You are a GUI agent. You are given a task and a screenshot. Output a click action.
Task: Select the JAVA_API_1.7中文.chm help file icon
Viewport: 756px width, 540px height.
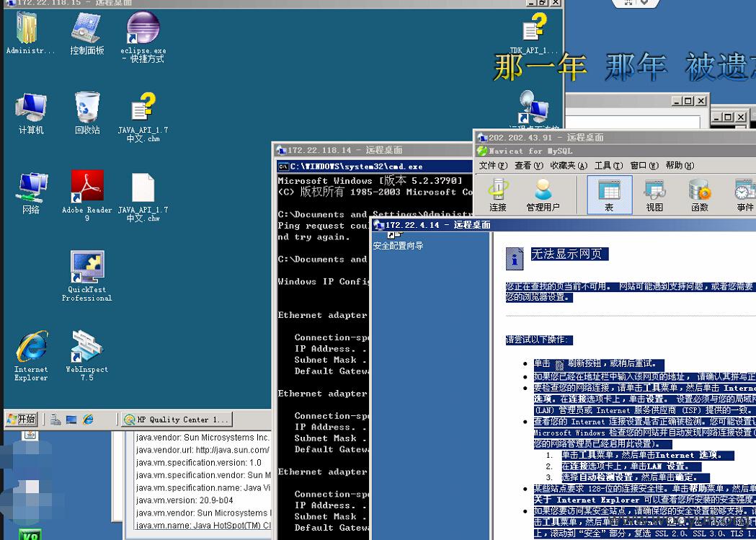pos(143,118)
